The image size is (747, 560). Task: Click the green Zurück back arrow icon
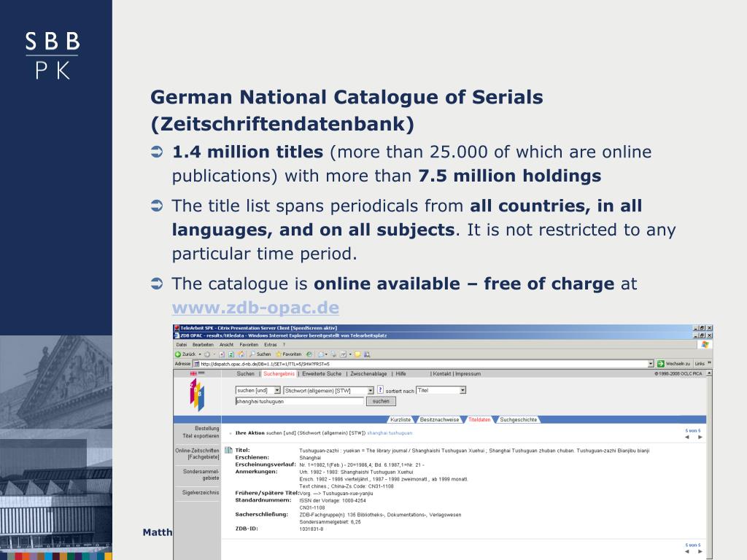pyautogui.click(x=178, y=354)
